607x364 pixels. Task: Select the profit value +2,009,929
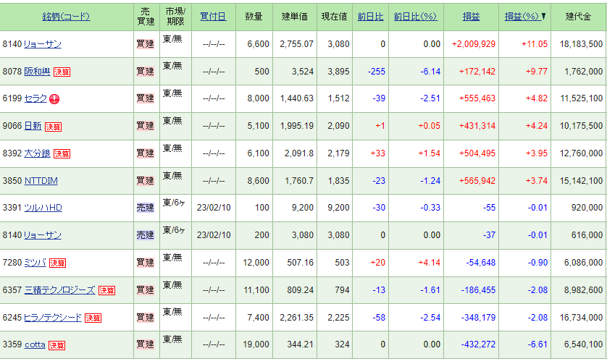click(474, 44)
